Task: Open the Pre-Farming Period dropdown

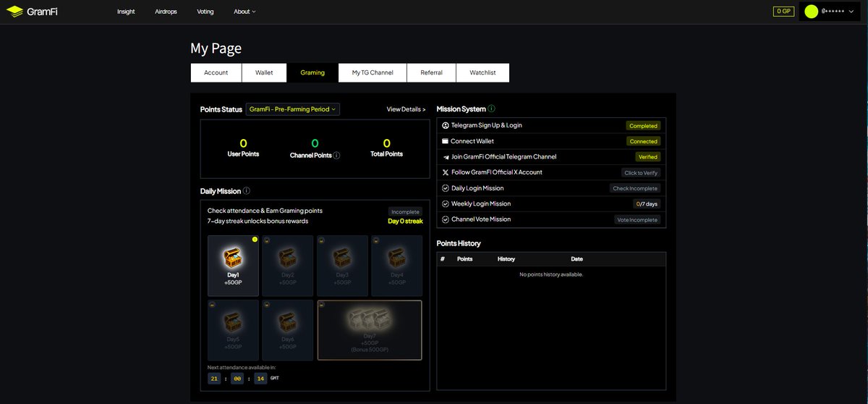Action: click(x=293, y=109)
